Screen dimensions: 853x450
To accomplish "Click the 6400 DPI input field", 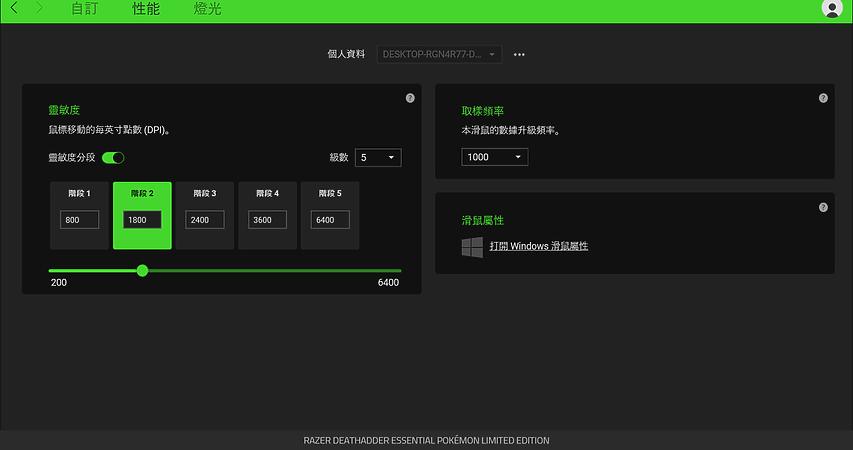I will [330, 220].
